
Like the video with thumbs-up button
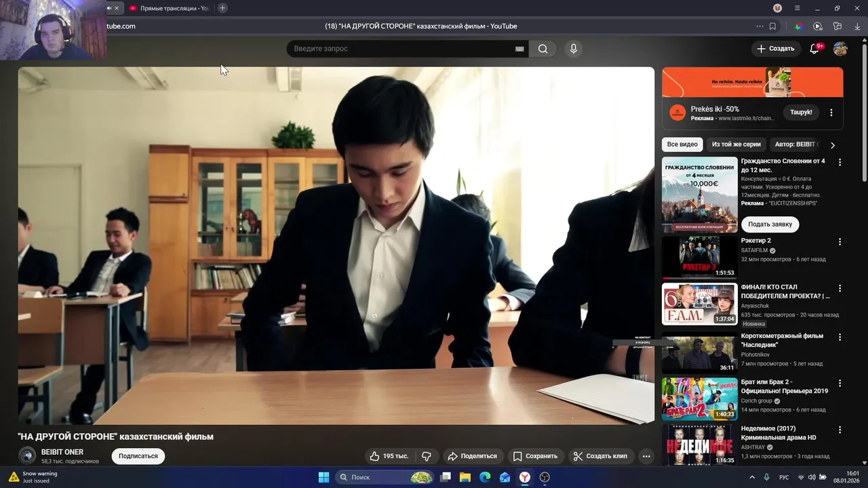389,456
